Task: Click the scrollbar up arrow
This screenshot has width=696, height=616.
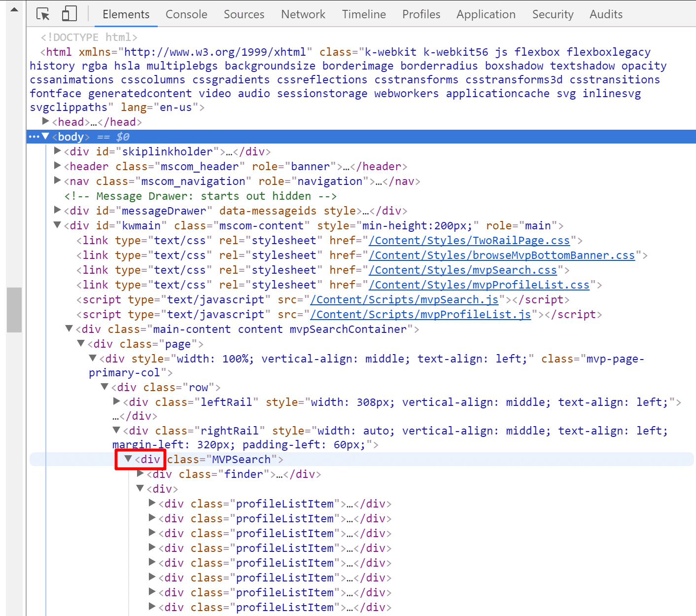Action: click(x=14, y=8)
